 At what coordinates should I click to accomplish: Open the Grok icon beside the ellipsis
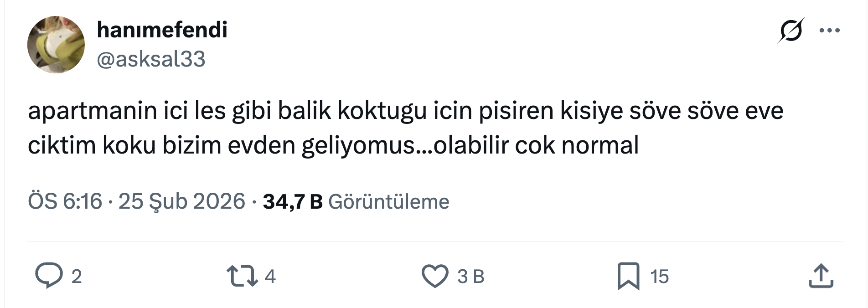pyautogui.click(x=791, y=31)
